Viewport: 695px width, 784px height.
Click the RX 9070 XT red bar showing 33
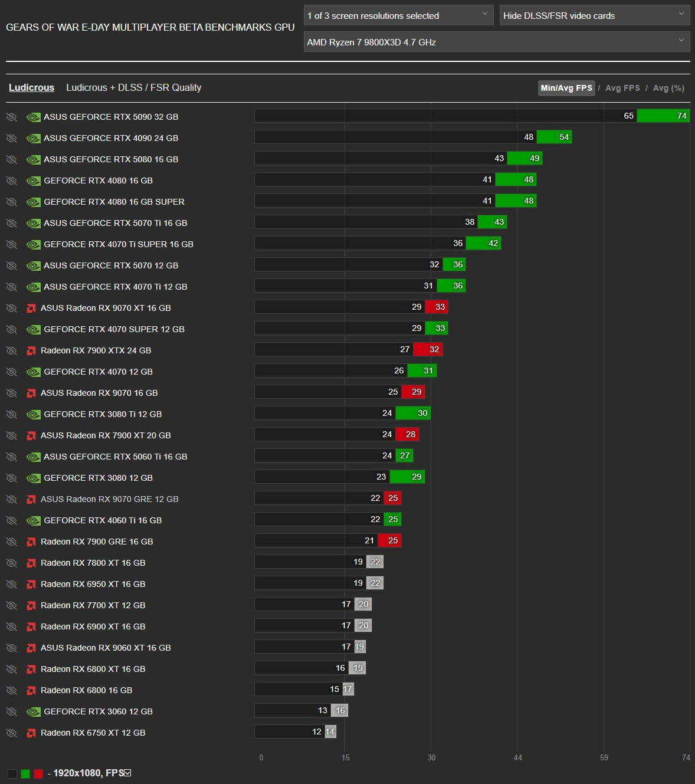pos(437,307)
